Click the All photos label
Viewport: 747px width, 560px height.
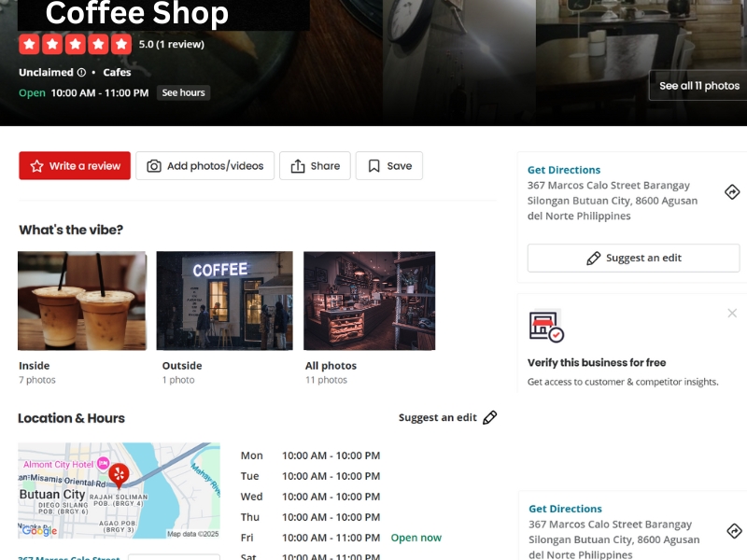coord(331,366)
